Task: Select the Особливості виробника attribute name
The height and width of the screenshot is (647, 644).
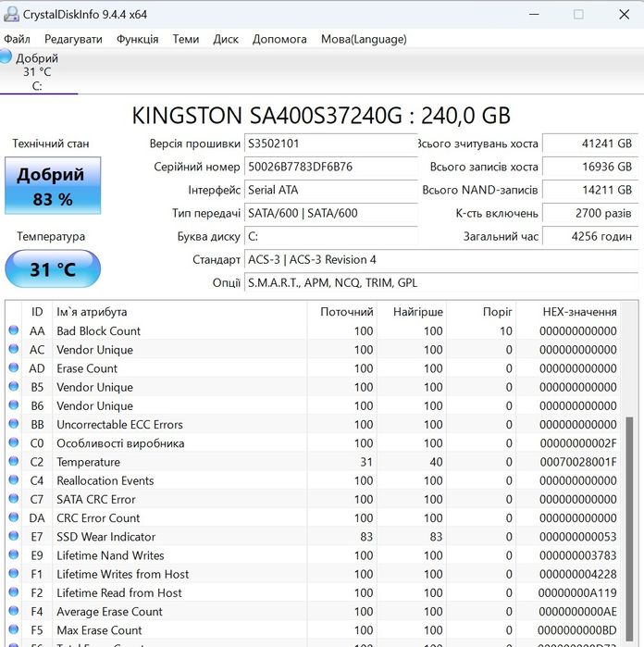Action: (x=120, y=443)
